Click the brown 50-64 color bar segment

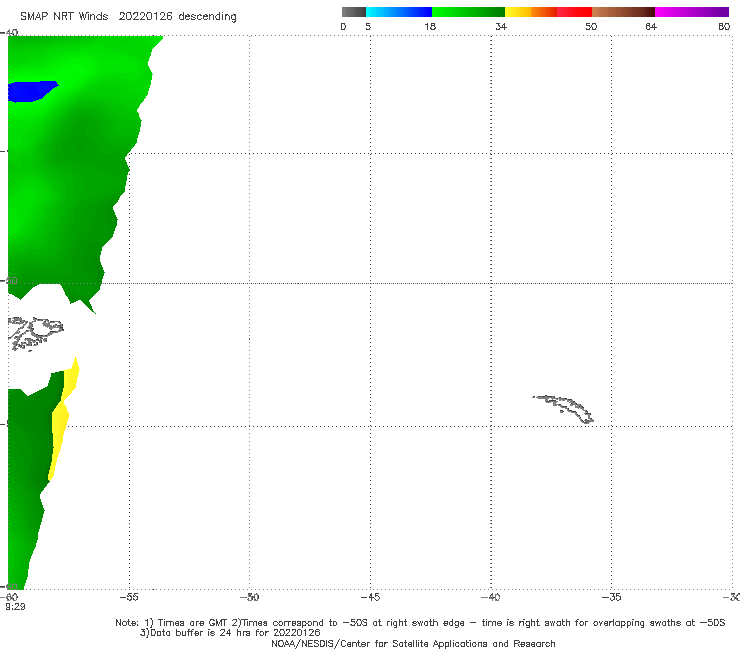coord(623,12)
